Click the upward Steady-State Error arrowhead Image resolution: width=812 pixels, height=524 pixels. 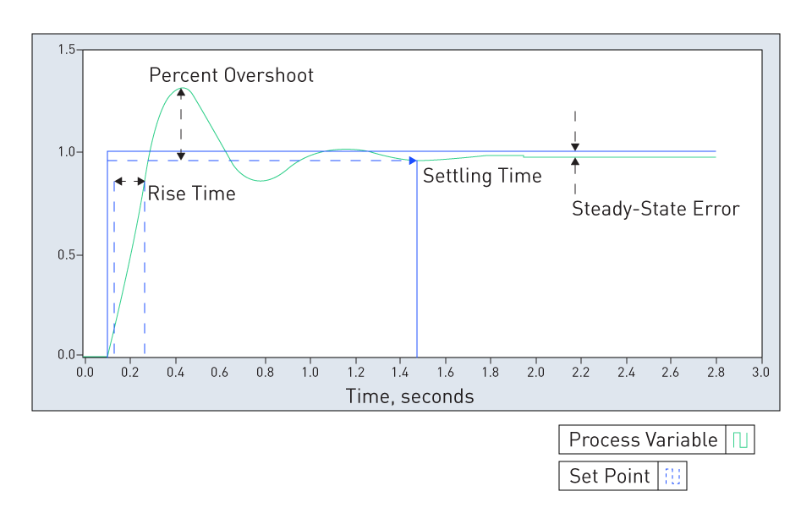click(x=575, y=162)
